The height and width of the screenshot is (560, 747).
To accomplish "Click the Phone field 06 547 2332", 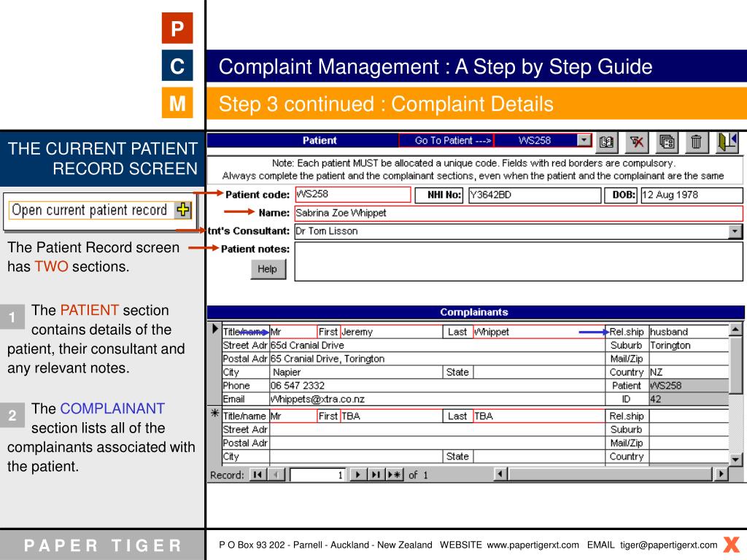I will 437,385.
